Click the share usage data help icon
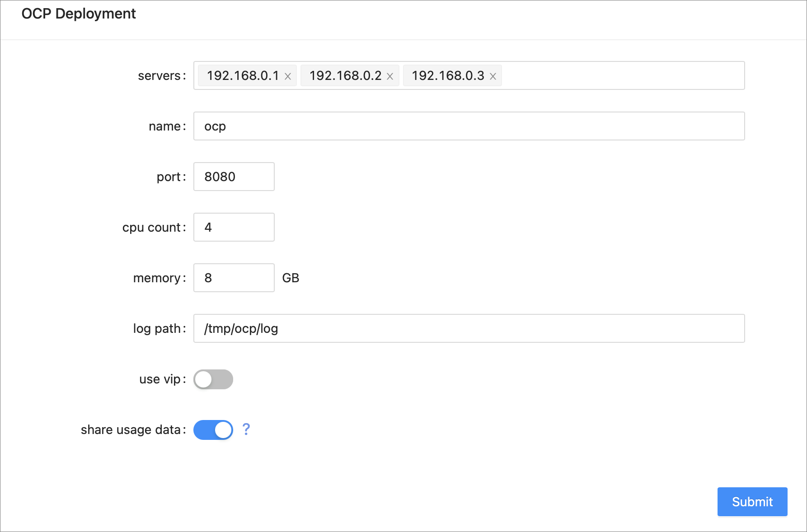Image resolution: width=807 pixels, height=532 pixels. pos(246,429)
